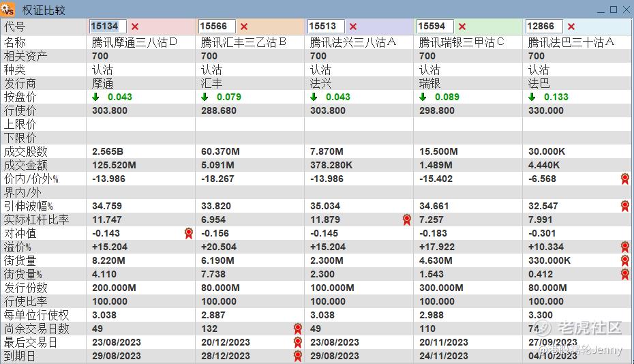Viewport: 634px width, 364px height.
Task: Select the name 腾讯瑞银三甲沽C
Action: pos(462,42)
